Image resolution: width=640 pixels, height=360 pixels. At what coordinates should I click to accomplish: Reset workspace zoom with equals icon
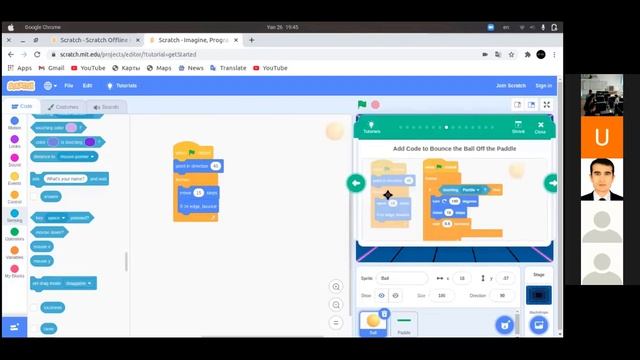click(336, 323)
